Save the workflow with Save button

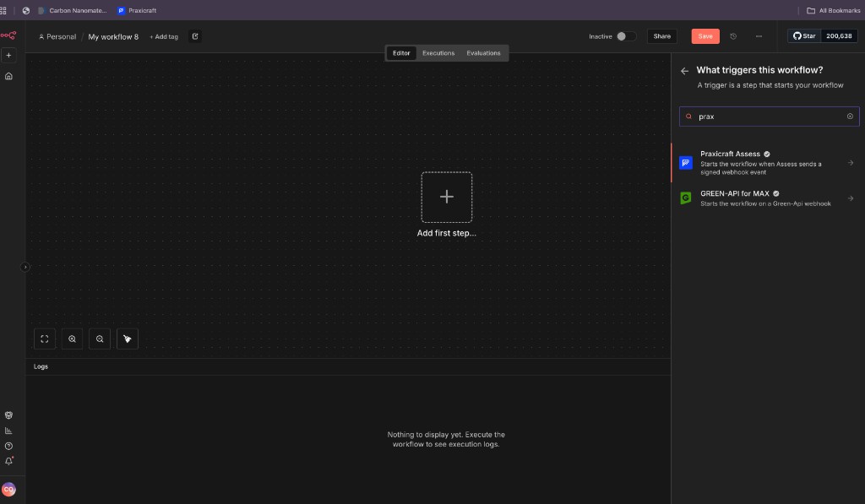click(x=705, y=36)
